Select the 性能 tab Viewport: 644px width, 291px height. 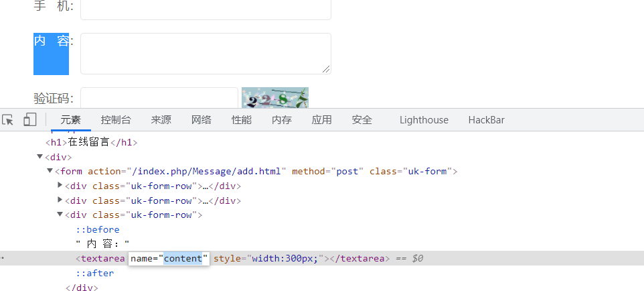coord(241,120)
